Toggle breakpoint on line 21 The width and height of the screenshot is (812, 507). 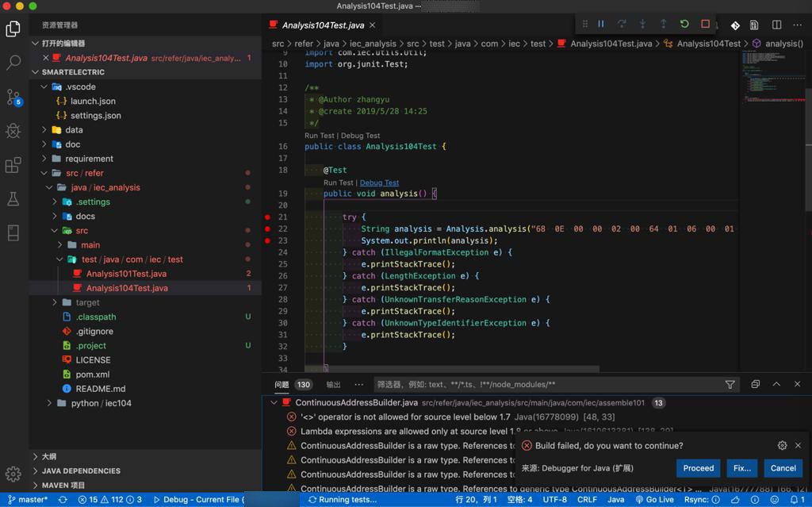pyautogui.click(x=268, y=217)
